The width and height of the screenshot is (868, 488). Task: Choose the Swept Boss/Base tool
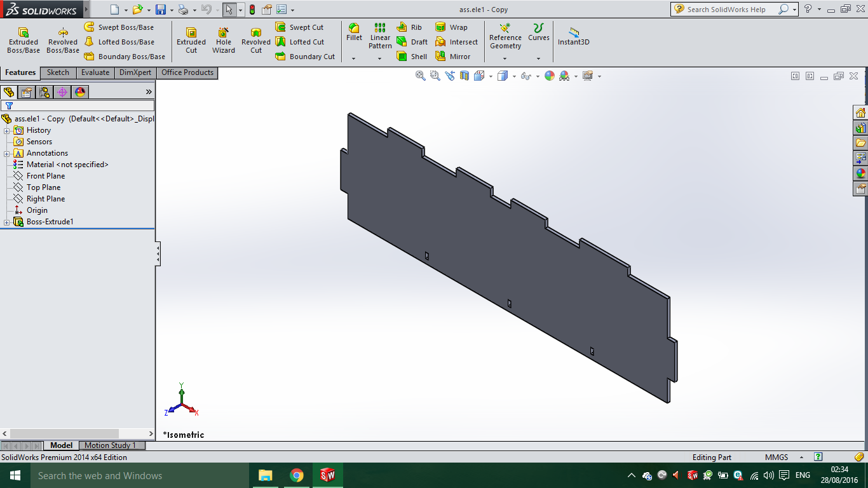click(x=119, y=27)
